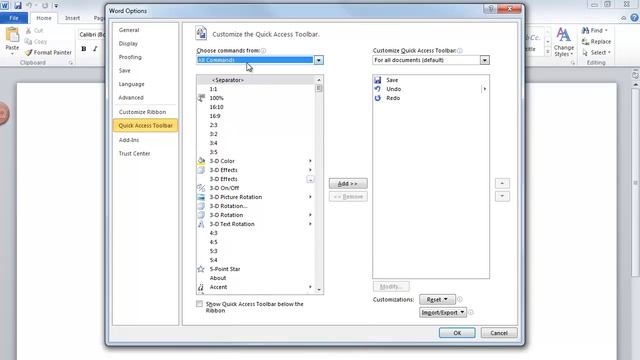The height and width of the screenshot is (360, 640).
Task: Click the Undo icon in the Word title bar
Action: [x=29, y=6]
